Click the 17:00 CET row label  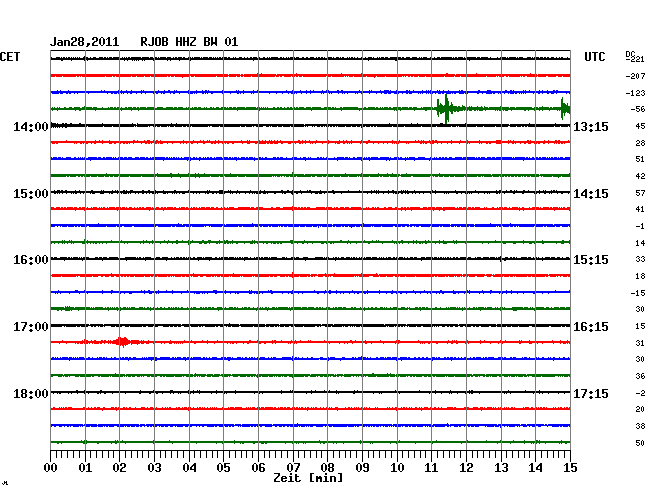pyautogui.click(x=31, y=327)
